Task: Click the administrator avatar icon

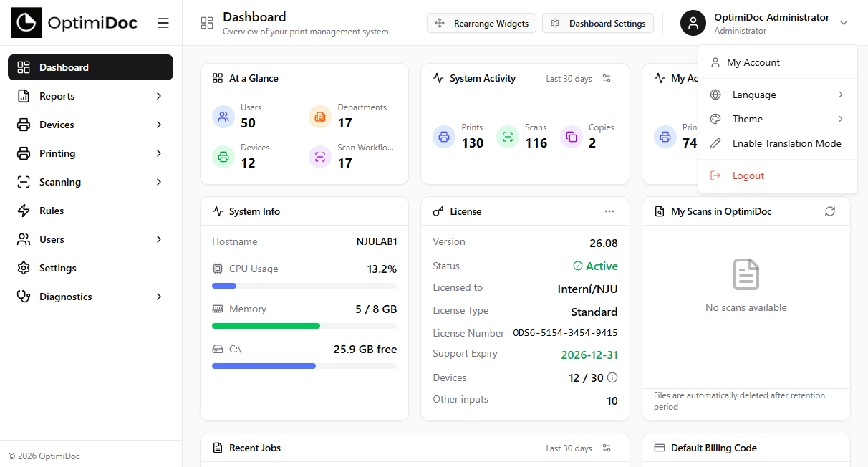Action: [x=693, y=23]
